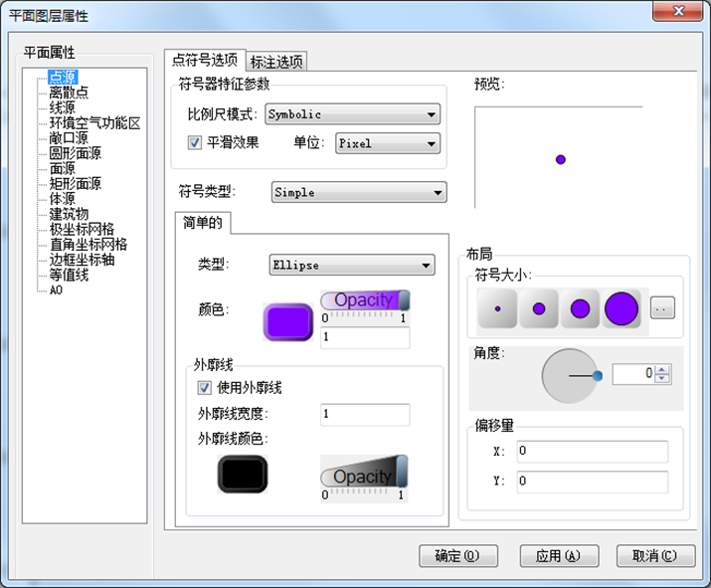
Task: Open the 符号类型 Simple dropdown
Action: [359, 193]
